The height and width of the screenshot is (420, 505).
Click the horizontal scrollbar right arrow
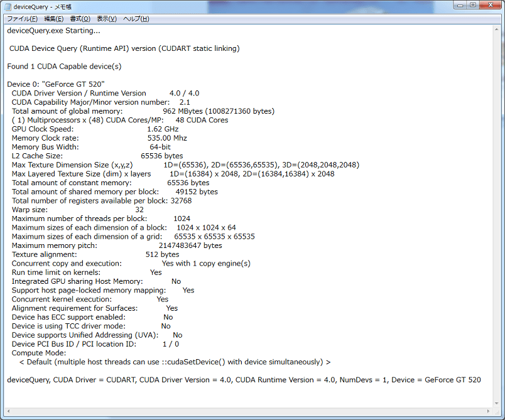click(489, 411)
